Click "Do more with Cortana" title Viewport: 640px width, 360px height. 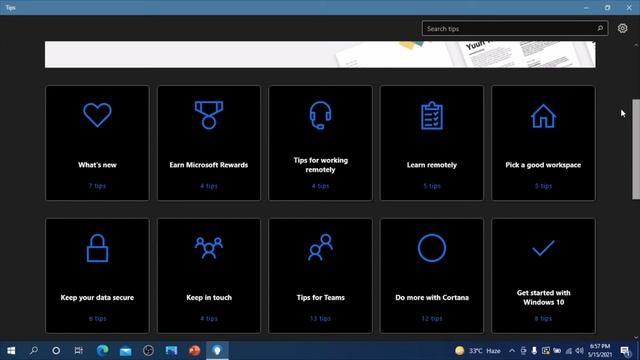(431, 298)
